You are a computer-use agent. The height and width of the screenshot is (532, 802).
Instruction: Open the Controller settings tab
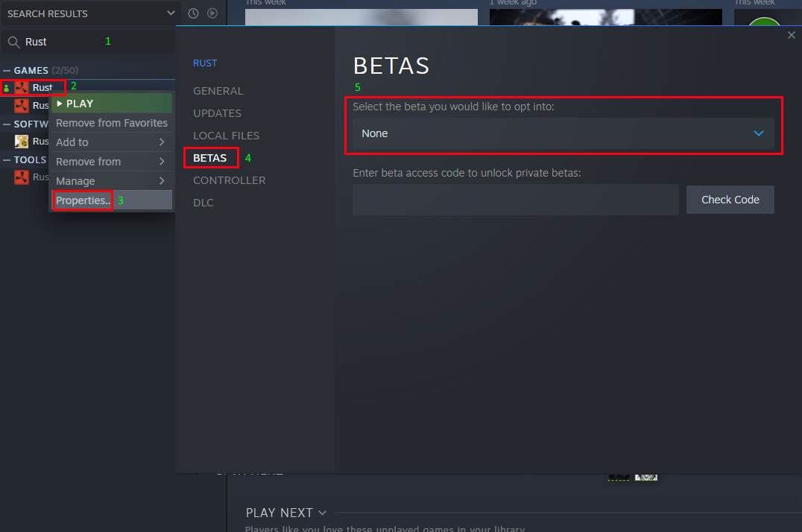[x=229, y=180]
